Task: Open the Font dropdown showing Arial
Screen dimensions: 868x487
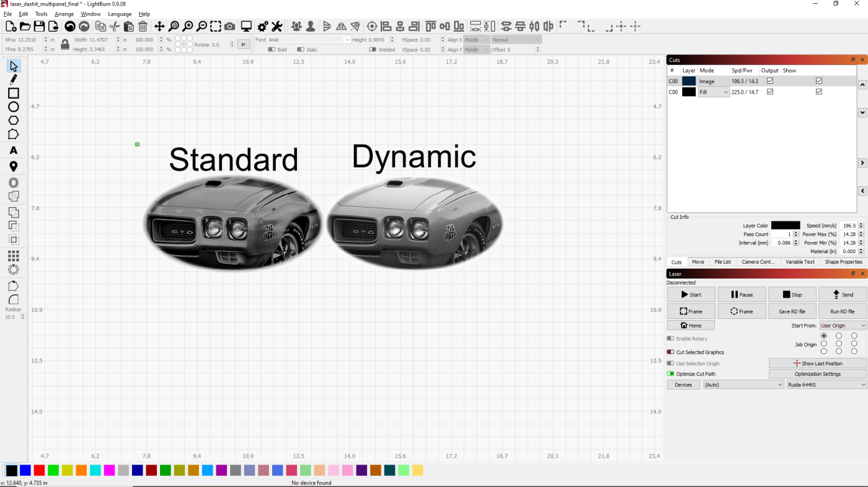Action: (x=309, y=40)
